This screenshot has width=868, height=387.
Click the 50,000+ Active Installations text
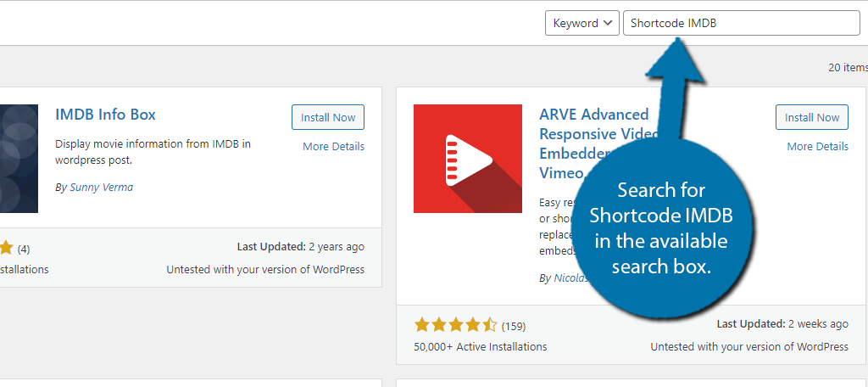tap(480, 347)
